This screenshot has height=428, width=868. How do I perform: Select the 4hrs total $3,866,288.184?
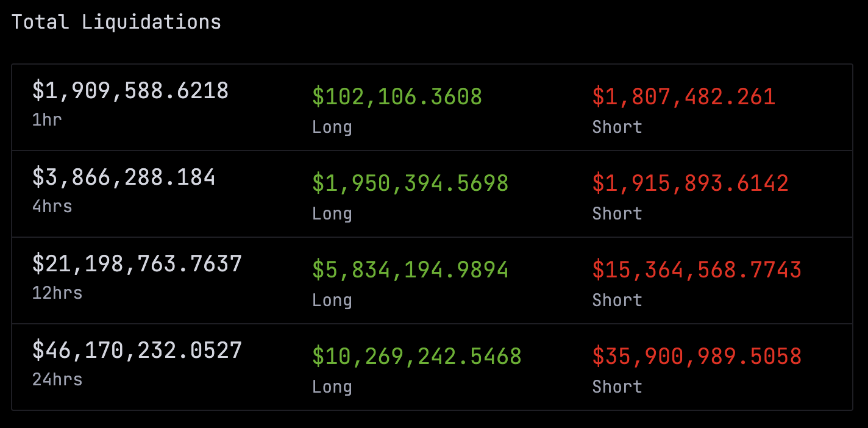(124, 177)
